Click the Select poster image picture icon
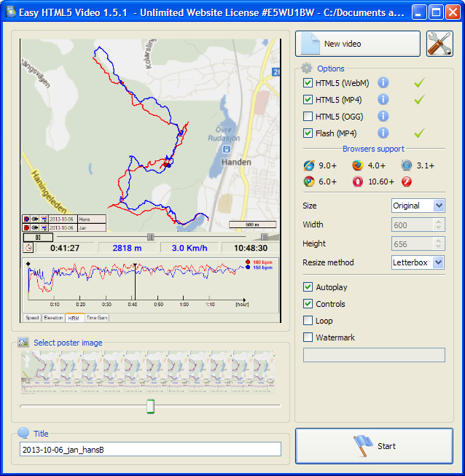Viewport: 465px width, 476px height. pos(23,342)
